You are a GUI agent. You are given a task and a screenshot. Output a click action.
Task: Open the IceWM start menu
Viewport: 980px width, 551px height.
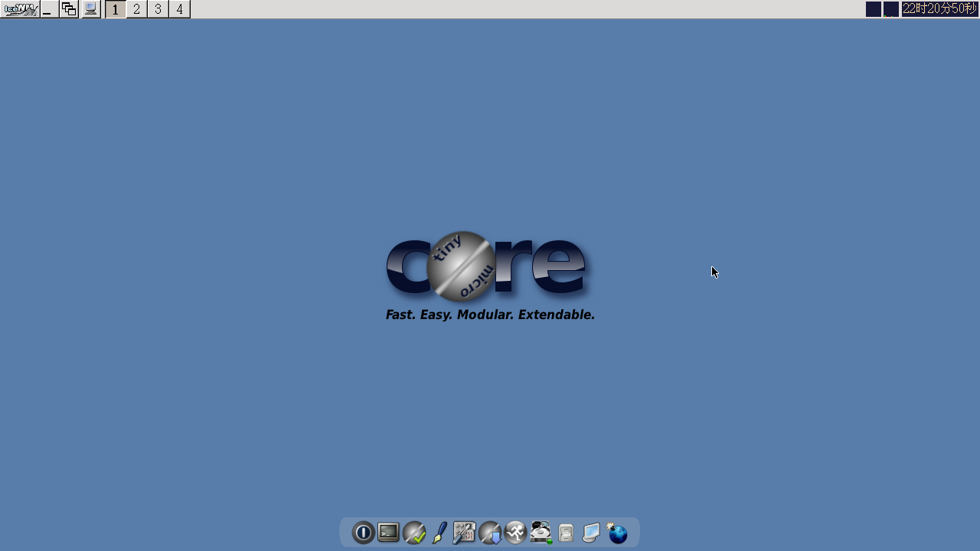coord(20,9)
